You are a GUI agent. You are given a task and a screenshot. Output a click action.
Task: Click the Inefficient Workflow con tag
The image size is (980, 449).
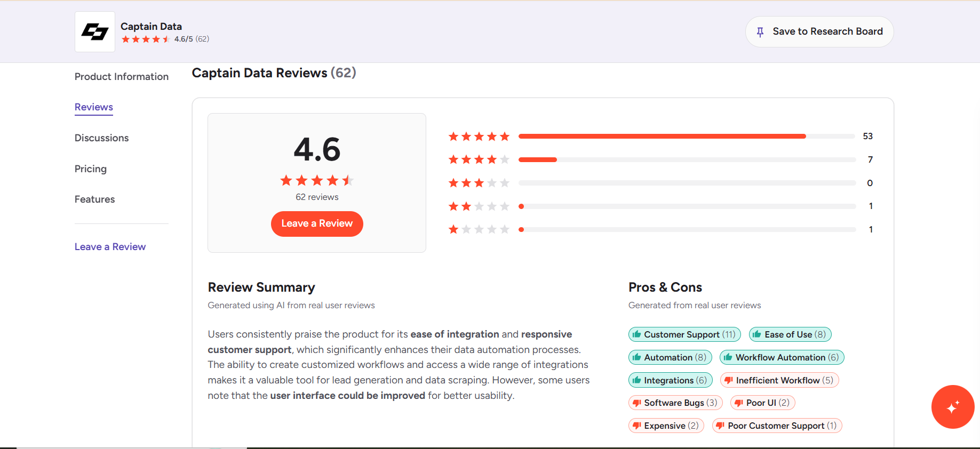click(779, 380)
